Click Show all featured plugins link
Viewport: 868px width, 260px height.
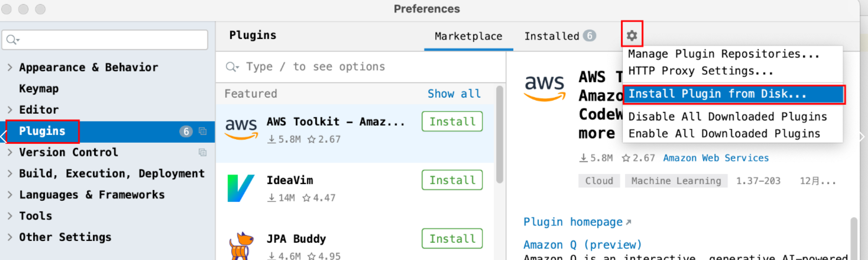(x=454, y=94)
